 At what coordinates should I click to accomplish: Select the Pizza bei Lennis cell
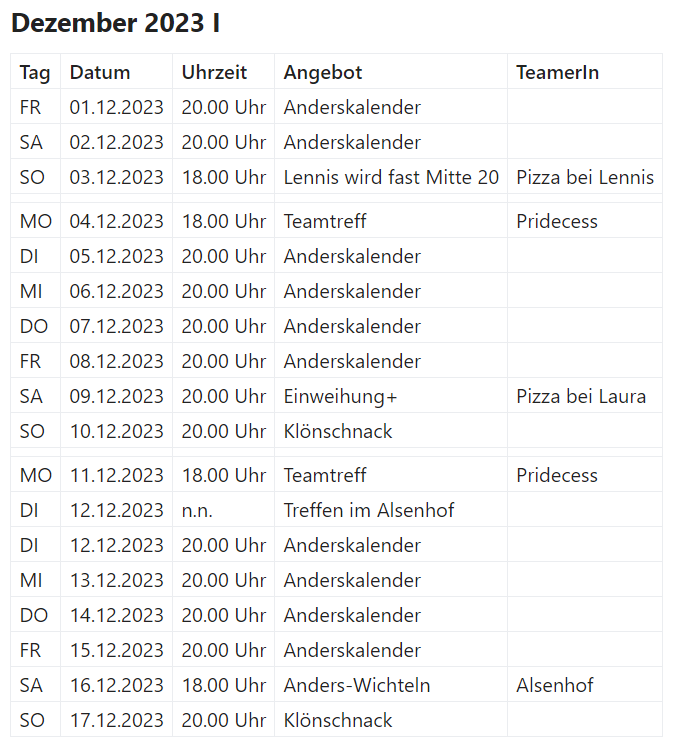coord(585,177)
